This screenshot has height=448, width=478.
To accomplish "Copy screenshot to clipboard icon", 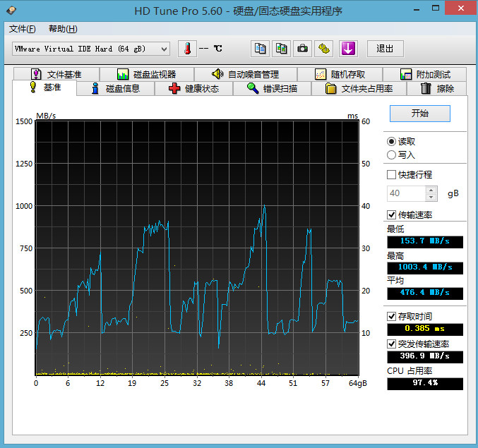I will click(281, 49).
